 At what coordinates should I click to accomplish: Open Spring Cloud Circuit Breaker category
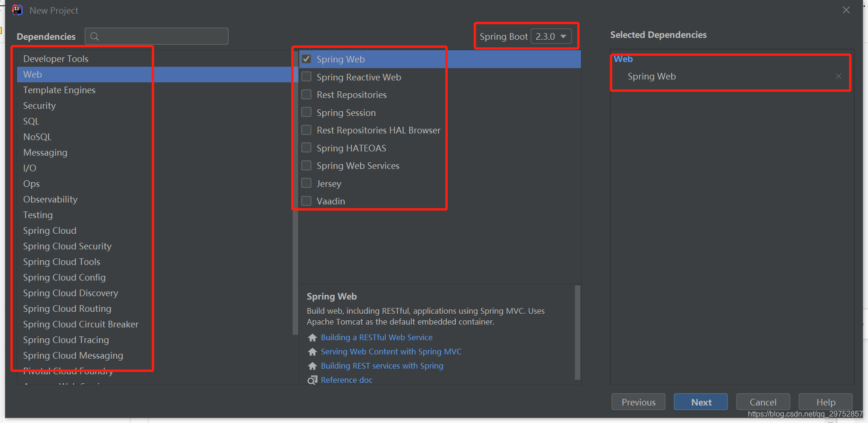point(154,324)
